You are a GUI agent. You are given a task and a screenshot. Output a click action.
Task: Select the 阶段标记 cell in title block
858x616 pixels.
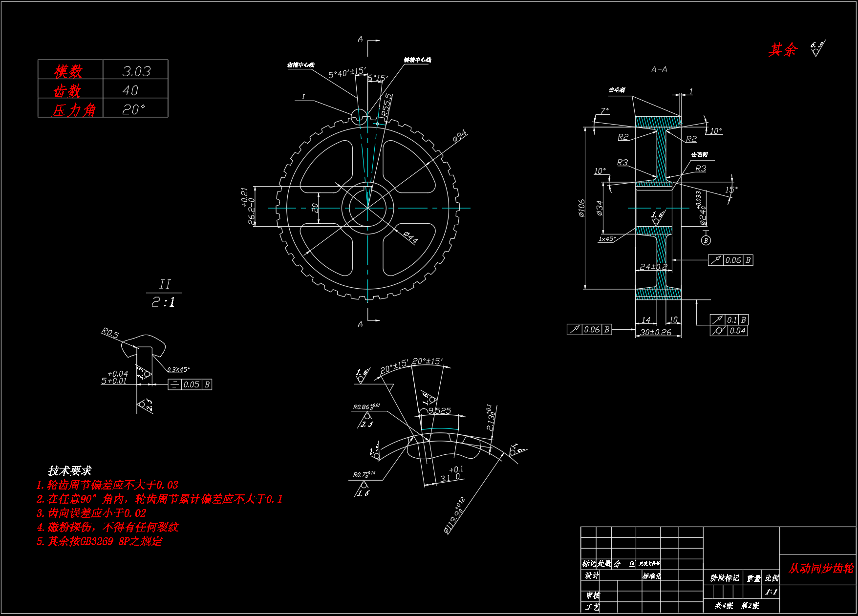725,578
